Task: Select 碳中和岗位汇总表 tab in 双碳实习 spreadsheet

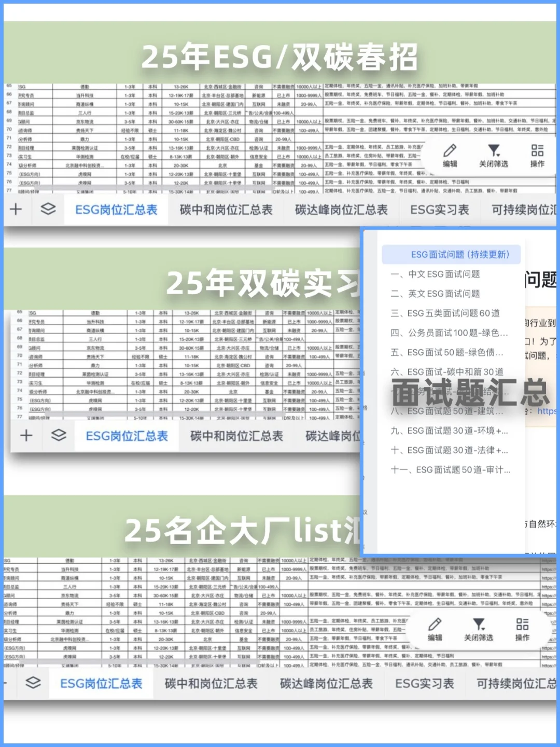Action: pos(236,436)
